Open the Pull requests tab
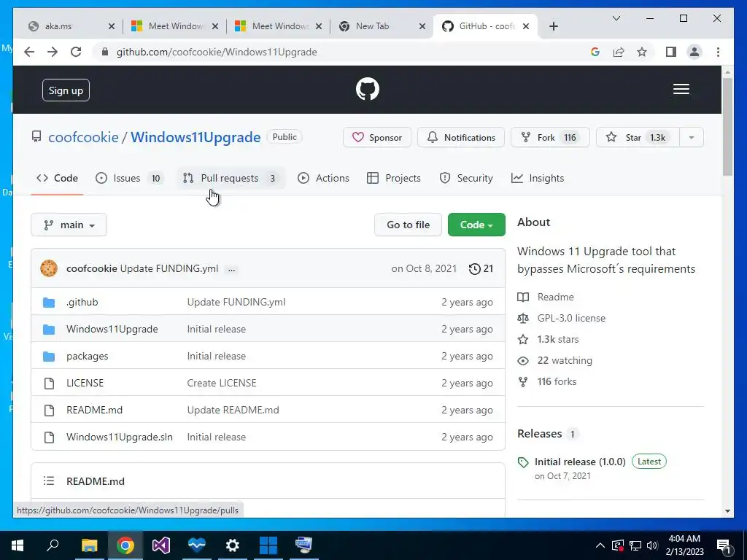 (x=231, y=178)
